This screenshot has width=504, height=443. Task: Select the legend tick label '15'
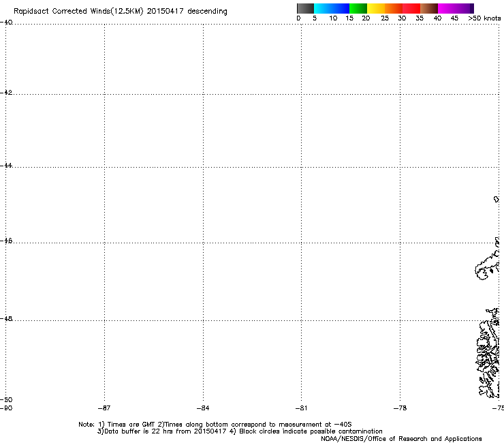click(349, 18)
